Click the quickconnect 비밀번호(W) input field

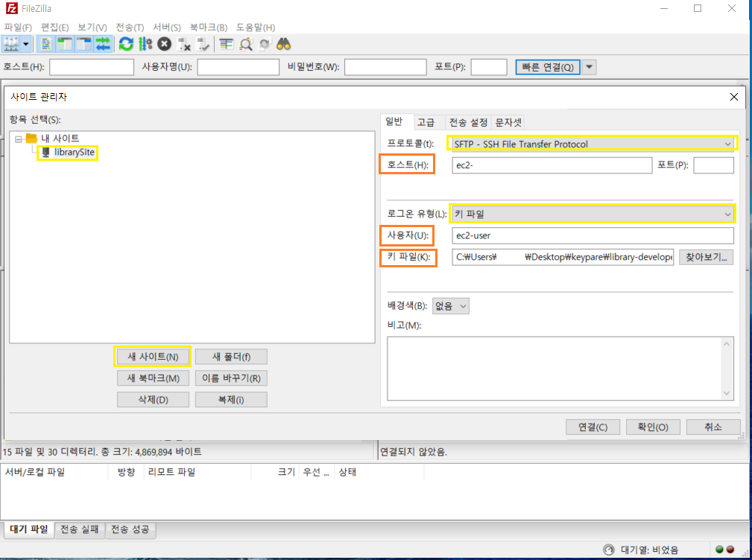(x=385, y=67)
